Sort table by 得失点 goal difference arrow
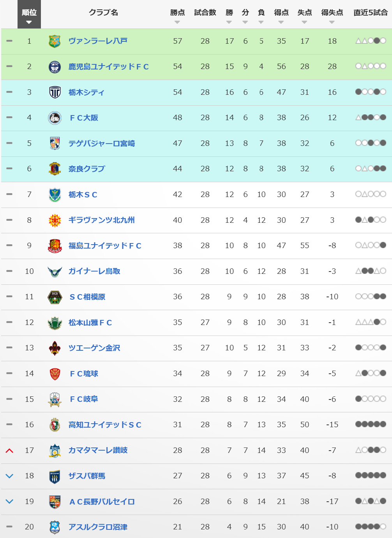This screenshot has height=538, width=392. click(332, 22)
